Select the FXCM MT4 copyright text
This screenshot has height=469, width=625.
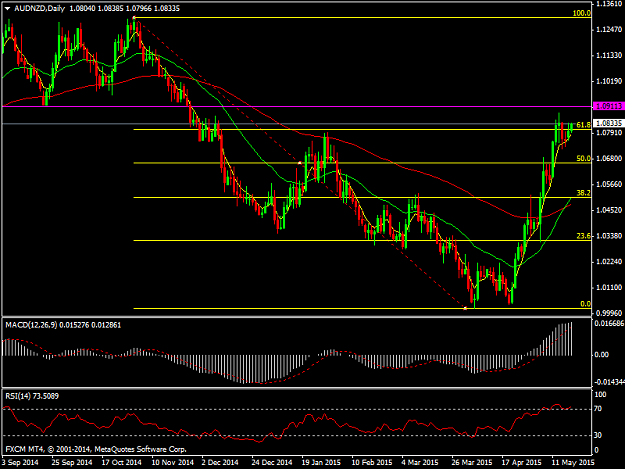[x=95, y=449]
